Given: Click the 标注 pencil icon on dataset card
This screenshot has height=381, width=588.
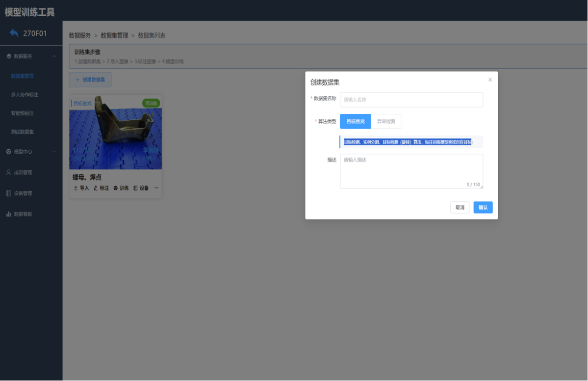Looking at the screenshot, I should click(x=95, y=188).
